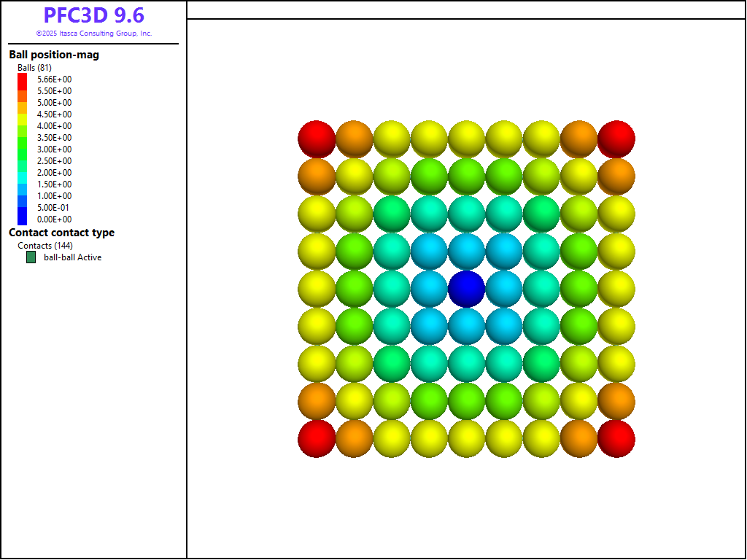Select the 3.00E+00 legend value label

point(54,149)
